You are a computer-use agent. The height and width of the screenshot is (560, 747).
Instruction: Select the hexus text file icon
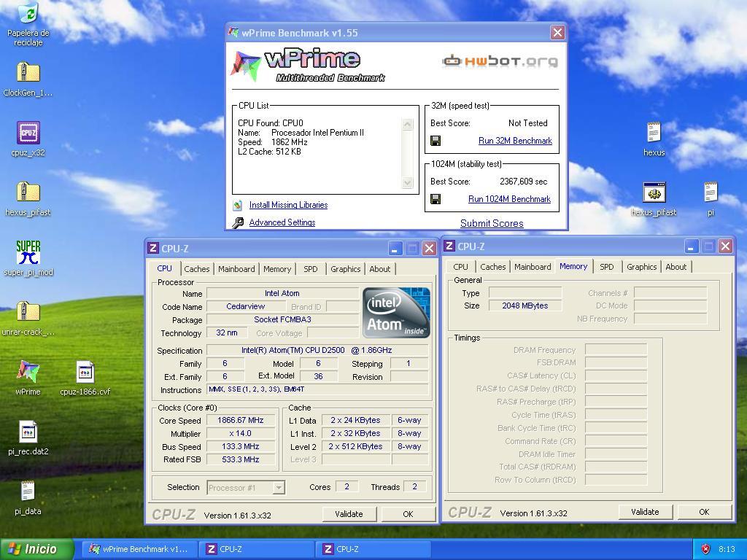[x=654, y=133]
